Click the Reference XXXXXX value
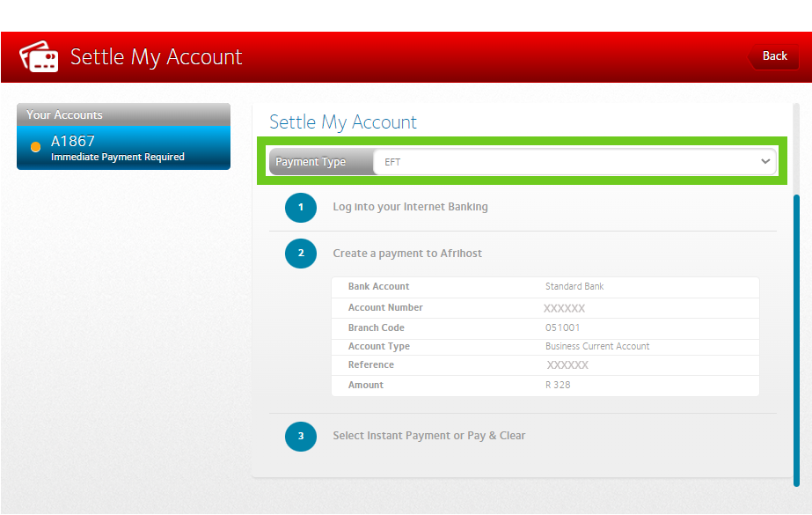This screenshot has width=812, height=515. (x=567, y=365)
